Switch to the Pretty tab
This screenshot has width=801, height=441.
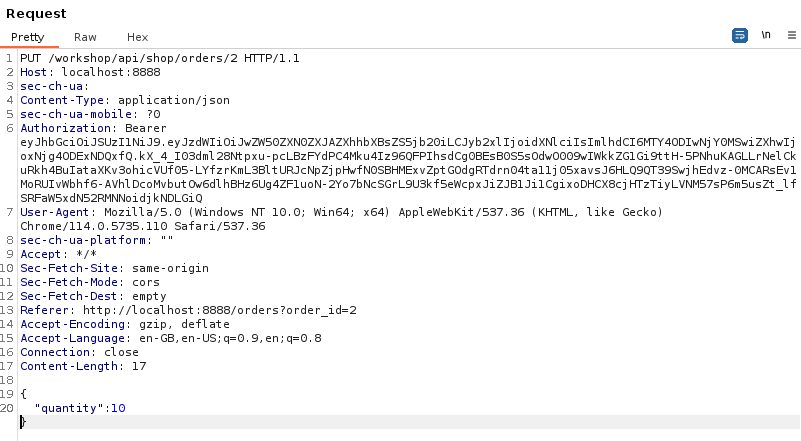point(28,37)
